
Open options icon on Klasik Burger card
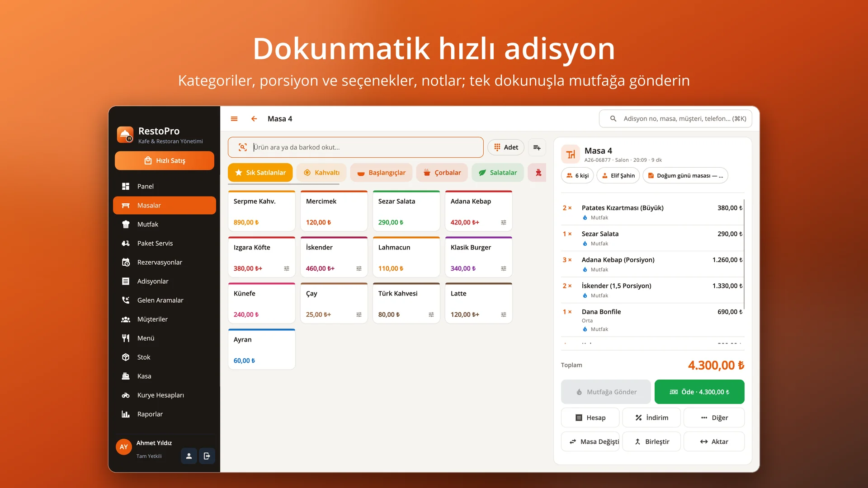tap(504, 268)
